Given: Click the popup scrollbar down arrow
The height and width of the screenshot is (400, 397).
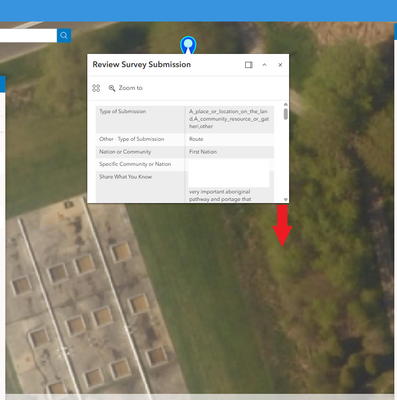Looking at the screenshot, I should pos(286,200).
